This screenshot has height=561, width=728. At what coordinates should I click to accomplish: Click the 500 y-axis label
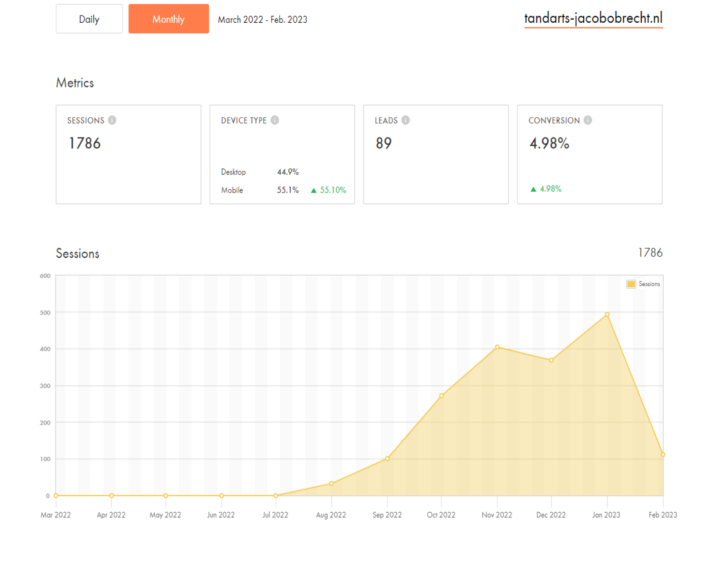tap(45, 312)
